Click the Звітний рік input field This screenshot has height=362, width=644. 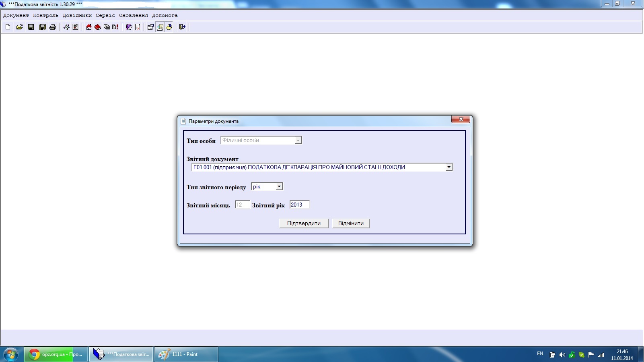pyautogui.click(x=299, y=205)
